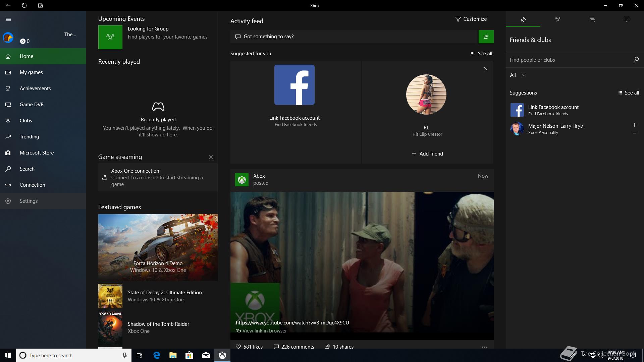Viewport: 644px width, 362px height.
Task: Click the YouTube video link text
Action: [x=292, y=323]
